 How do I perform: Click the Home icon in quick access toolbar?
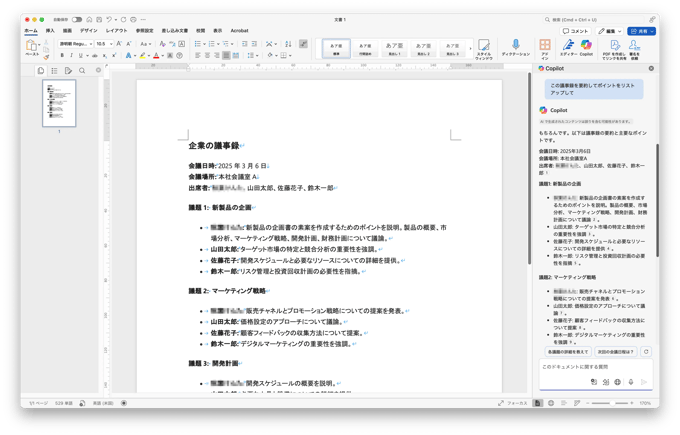pos(89,20)
